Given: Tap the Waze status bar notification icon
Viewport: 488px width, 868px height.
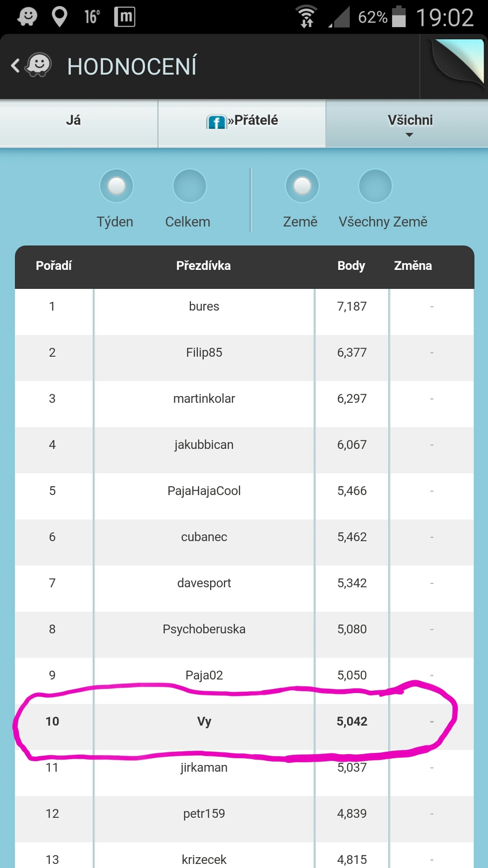Looking at the screenshot, I should click(27, 17).
